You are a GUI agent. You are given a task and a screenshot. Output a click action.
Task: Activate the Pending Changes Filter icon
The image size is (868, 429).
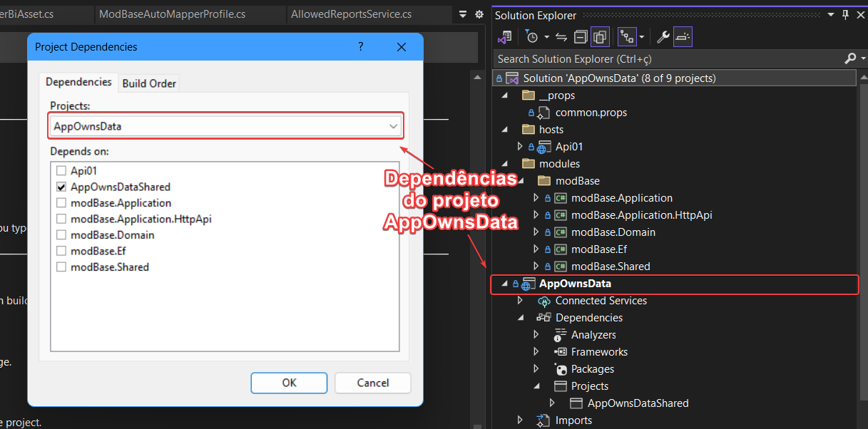(532, 36)
